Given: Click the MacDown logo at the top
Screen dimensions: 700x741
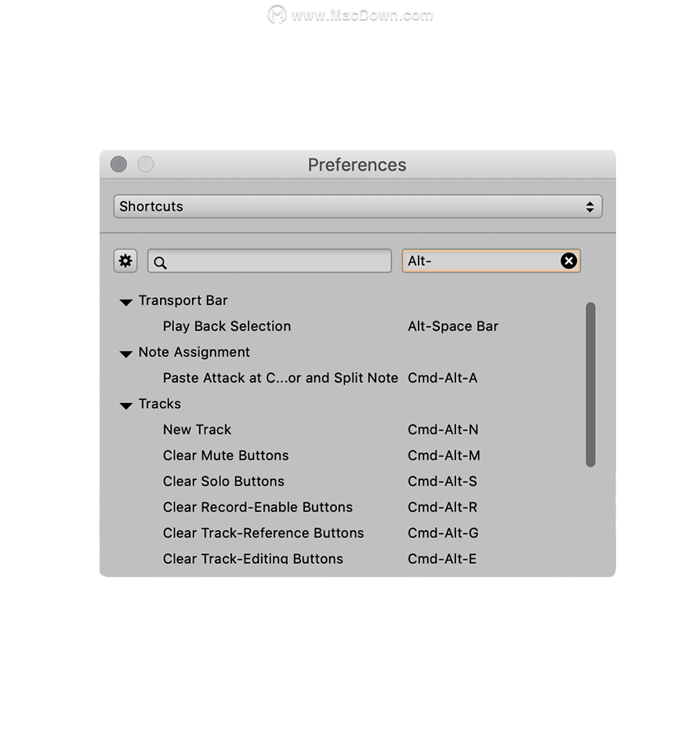Looking at the screenshot, I should click(276, 14).
